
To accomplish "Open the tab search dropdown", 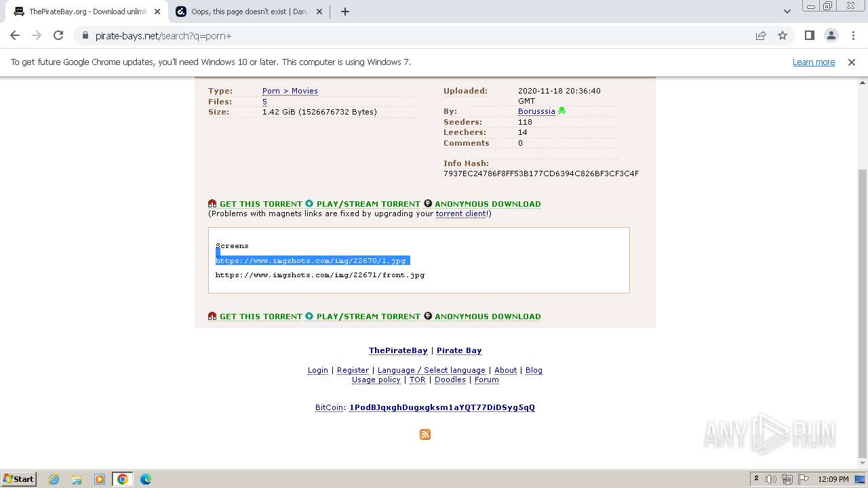I will (787, 12).
